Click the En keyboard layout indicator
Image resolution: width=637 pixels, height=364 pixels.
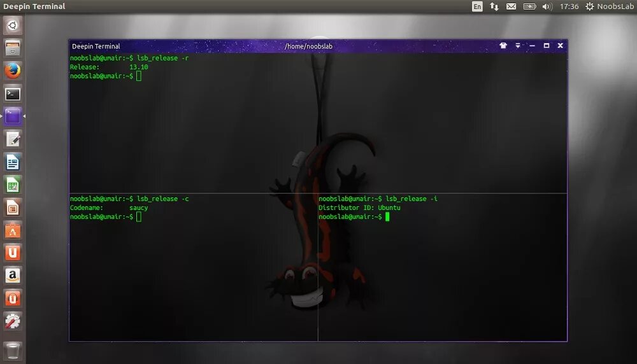[x=477, y=6]
